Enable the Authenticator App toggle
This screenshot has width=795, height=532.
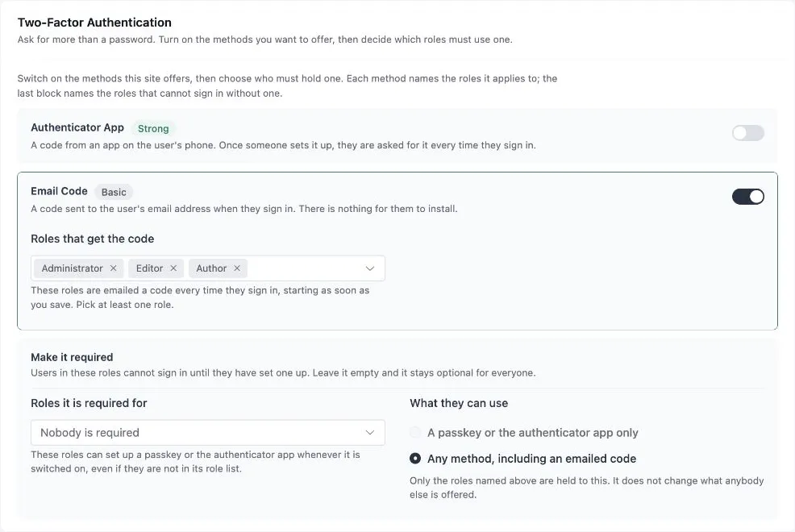(748, 133)
